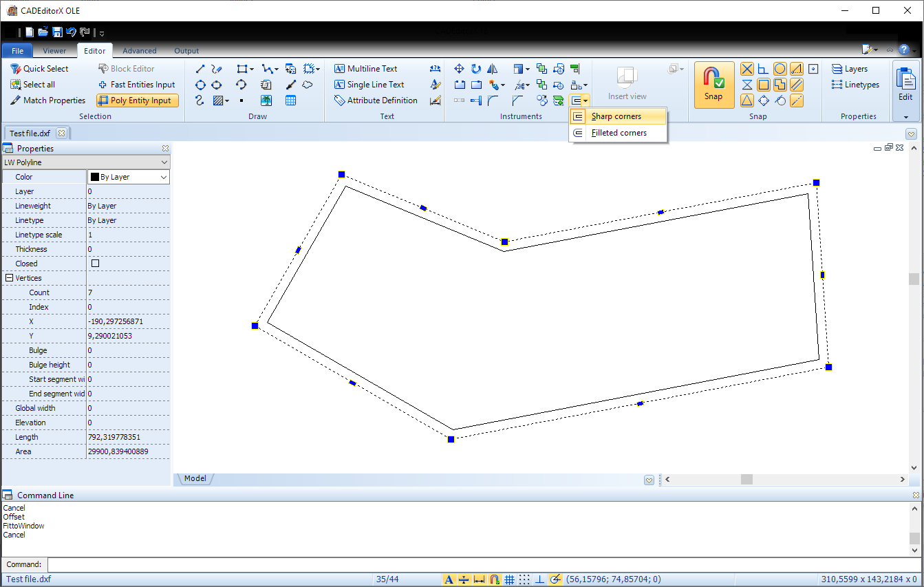Pick the Spline drawing tool
Image resolution: width=924 pixels, height=587 pixels.
[200, 100]
